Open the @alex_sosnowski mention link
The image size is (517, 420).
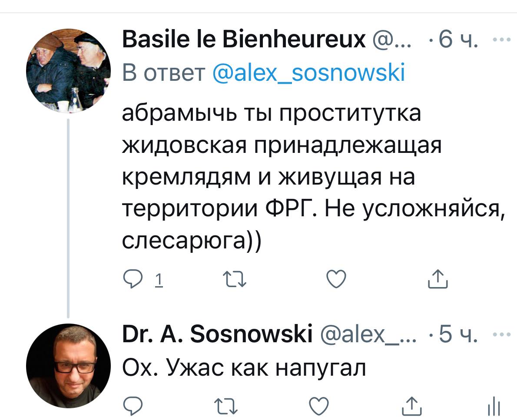[x=309, y=72]
